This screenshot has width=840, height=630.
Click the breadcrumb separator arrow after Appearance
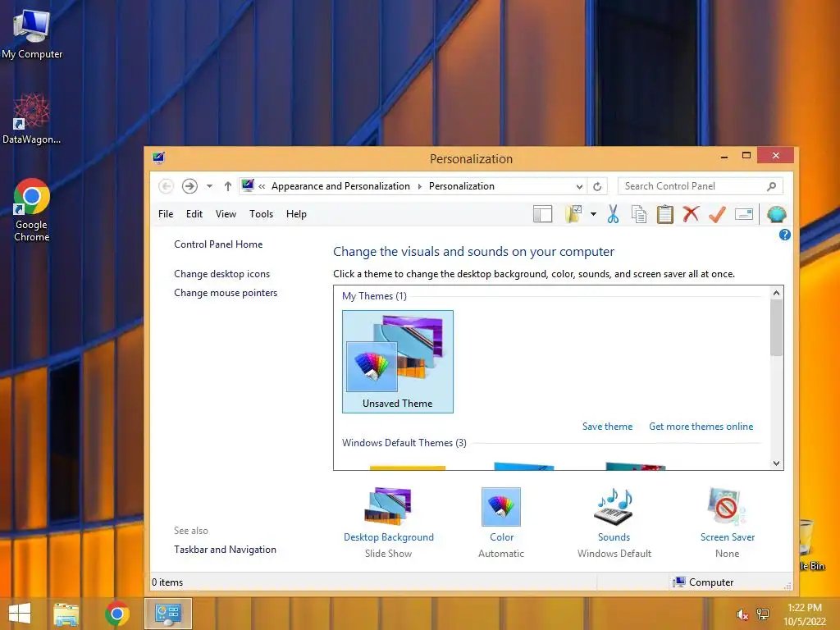419,186
